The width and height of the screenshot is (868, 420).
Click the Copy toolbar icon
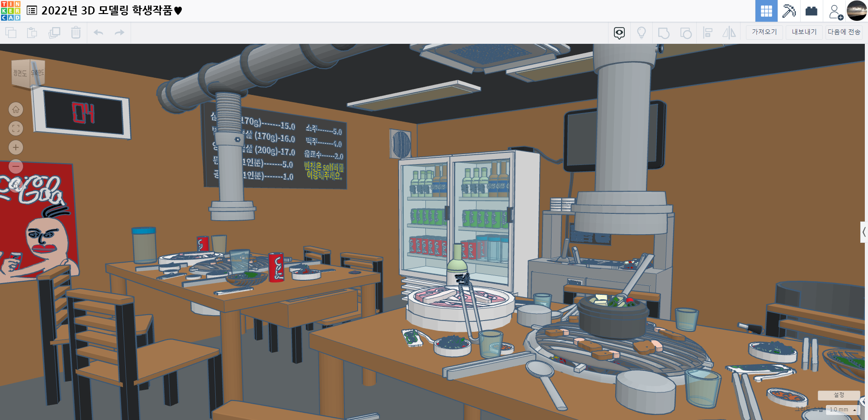(x=11, y=33)
